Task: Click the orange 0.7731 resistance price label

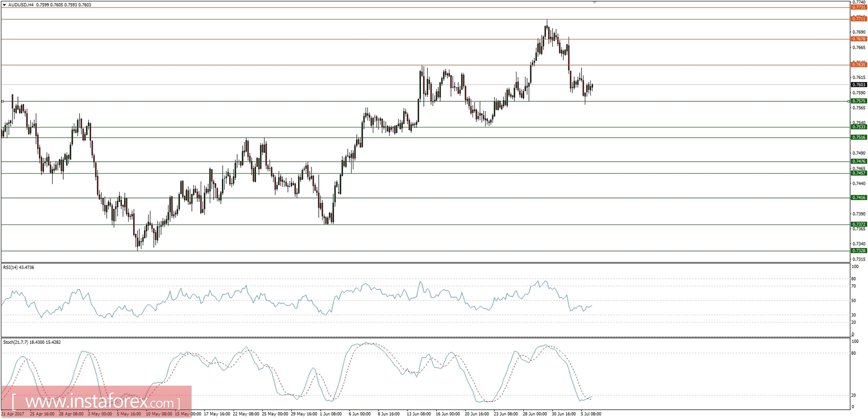Action: [859, 7]
